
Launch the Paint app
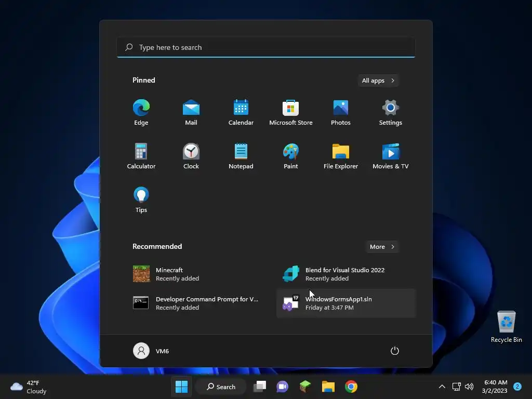coord(291,156)
